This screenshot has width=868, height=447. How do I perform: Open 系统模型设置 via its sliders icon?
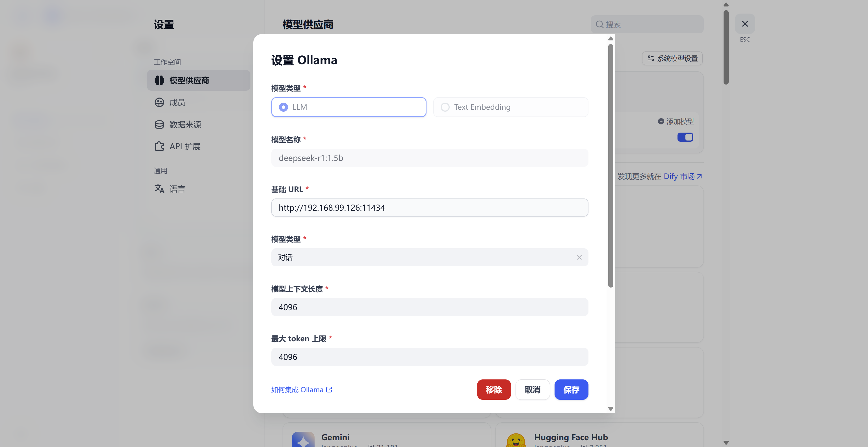[x=651, y=58]
